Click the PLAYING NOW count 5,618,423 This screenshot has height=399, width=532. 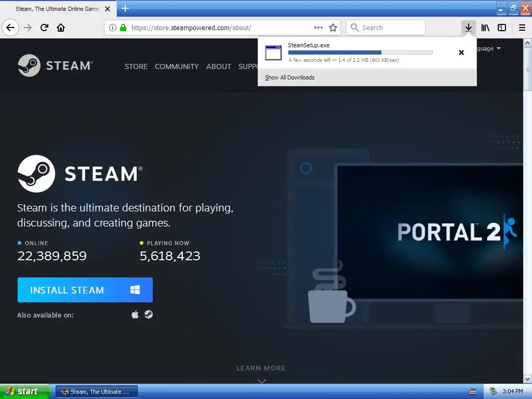[170, 256]
